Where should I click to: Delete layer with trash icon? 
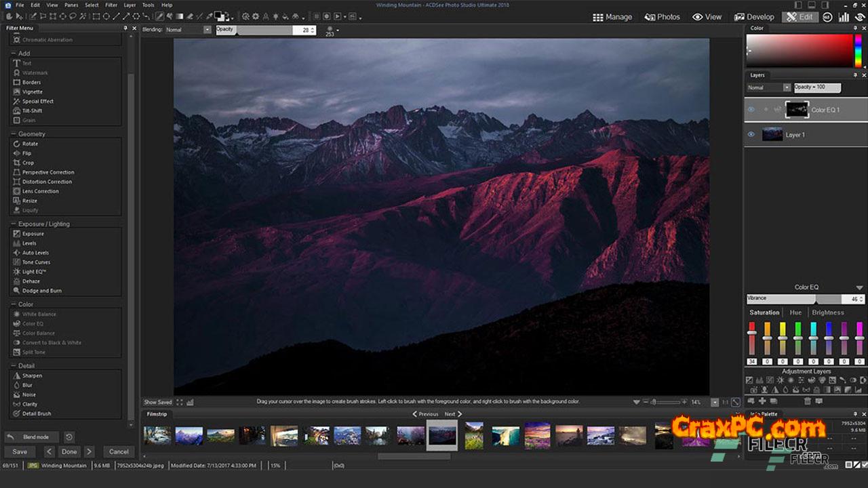click(x=807, y=401)
